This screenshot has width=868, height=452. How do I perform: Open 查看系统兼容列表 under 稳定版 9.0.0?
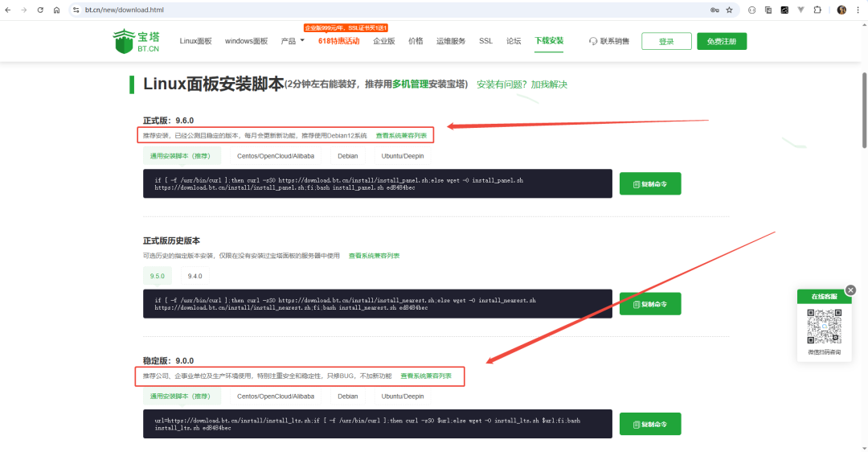[x=426, y=376]
